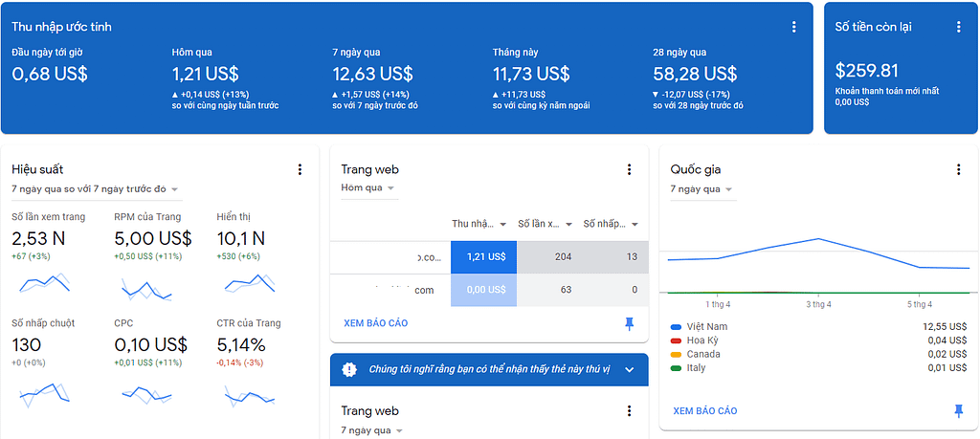Image resolution: width=980 pixels, height=439 pixels.
Task: Click the Canada 0,02 US$ amount
Action: pos(947,355)
